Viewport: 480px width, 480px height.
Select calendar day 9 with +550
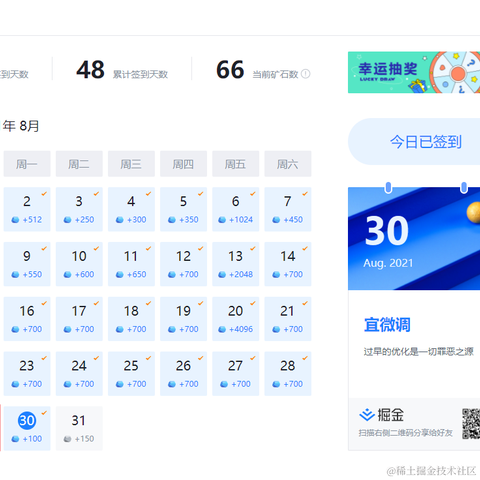pos(27,264)
